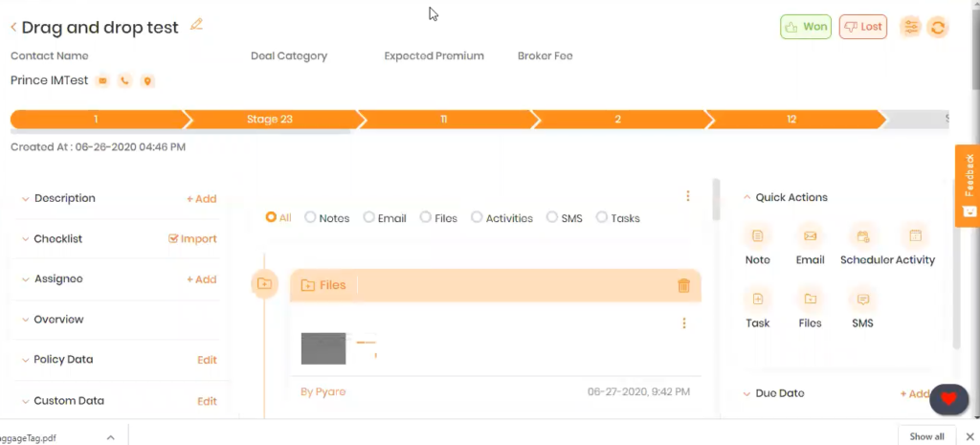Screen dimensions: 980x445
Task: Open the Note quick action
Action: tap(758, 236)
